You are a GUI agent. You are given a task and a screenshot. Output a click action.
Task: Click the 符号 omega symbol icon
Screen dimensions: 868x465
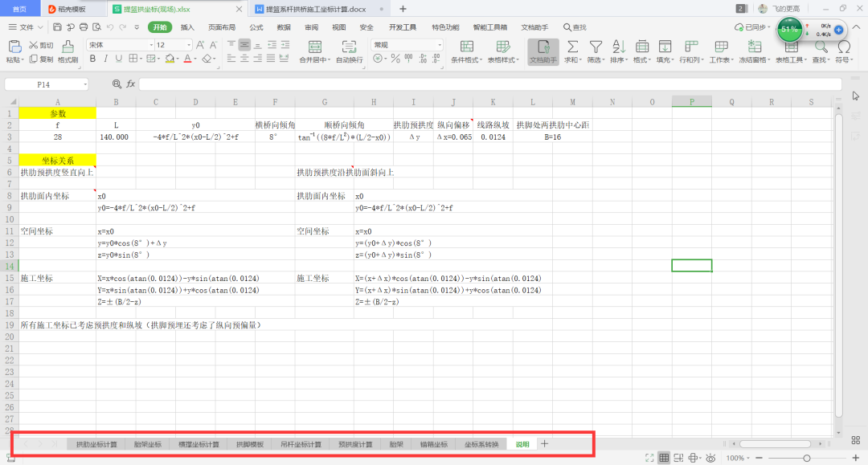point(844,47)
